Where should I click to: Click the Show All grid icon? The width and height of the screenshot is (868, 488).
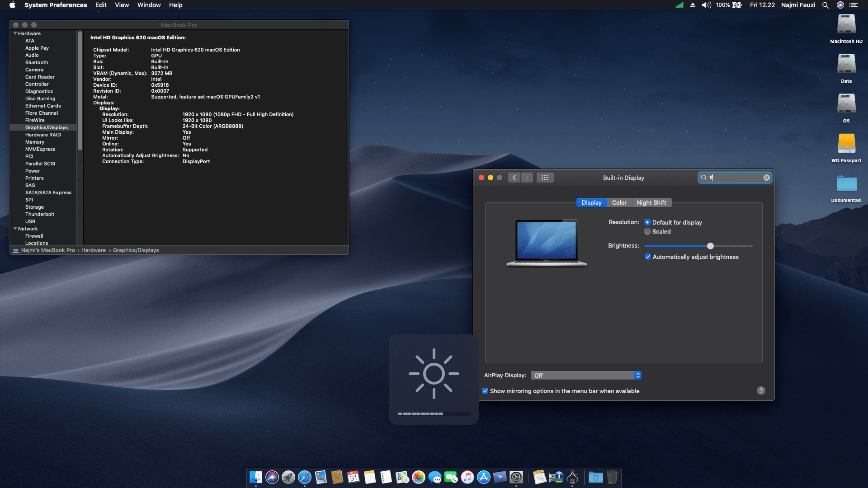pyautogui.click(x=545, y=178)
